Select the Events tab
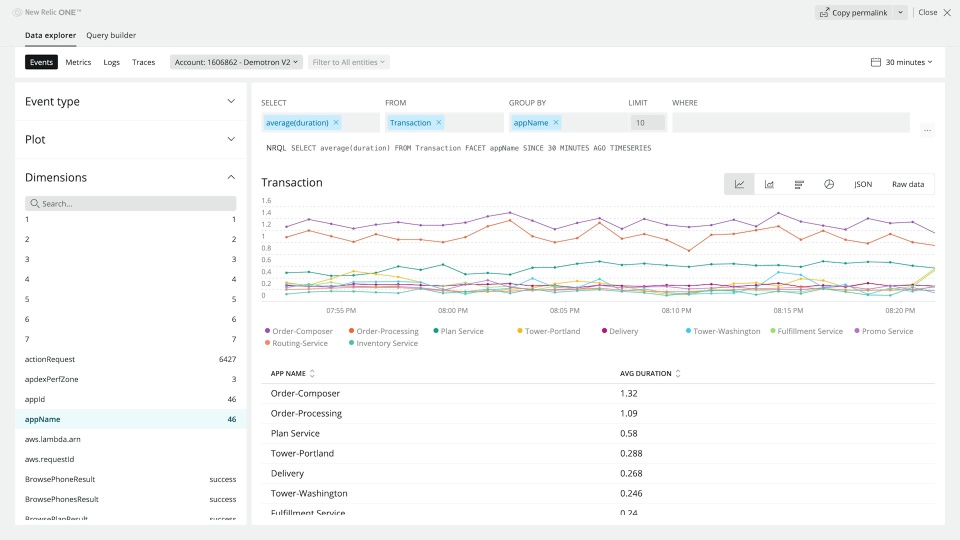Image resolution: width=960 pixels, height=540 pixels. click(x=41, y=62)
